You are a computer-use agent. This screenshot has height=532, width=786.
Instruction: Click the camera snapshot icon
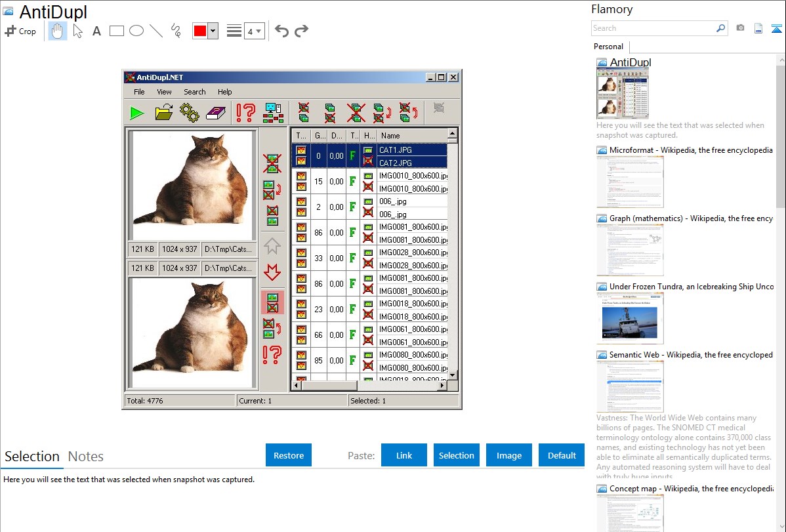point(740,28)
